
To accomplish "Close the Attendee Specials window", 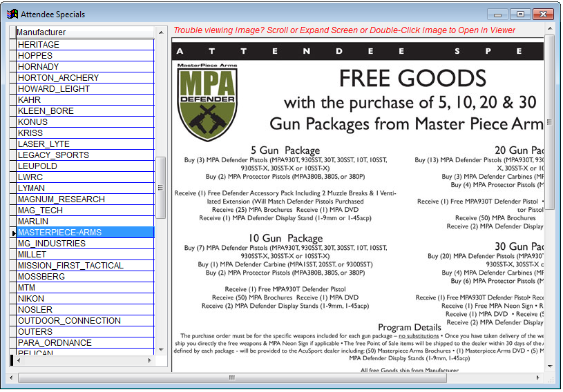I will coord(543,14).
